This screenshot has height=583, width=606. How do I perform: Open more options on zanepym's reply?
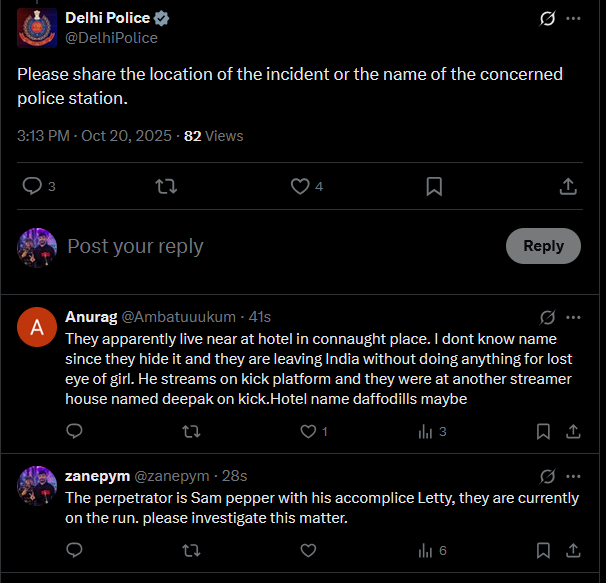tap(573, 476)
